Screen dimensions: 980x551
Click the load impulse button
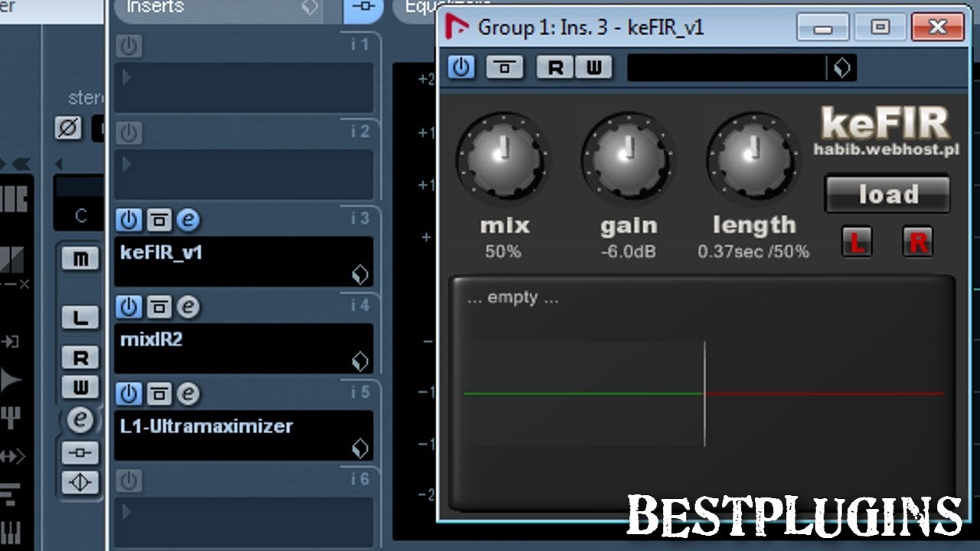click(x=887, y=194)
